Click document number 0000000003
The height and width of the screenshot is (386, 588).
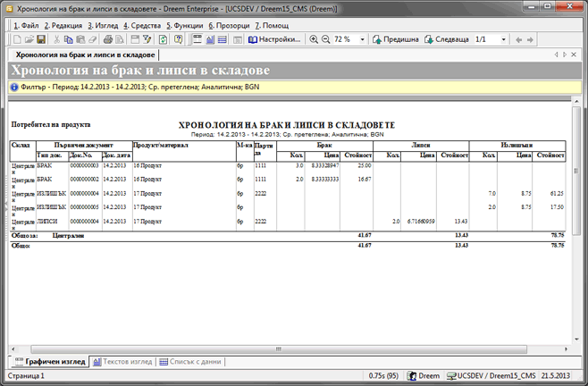[84, 166]
